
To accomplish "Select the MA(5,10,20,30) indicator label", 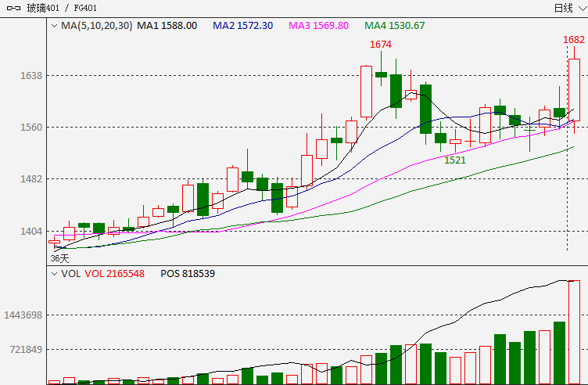I will [x=97, y=26].
